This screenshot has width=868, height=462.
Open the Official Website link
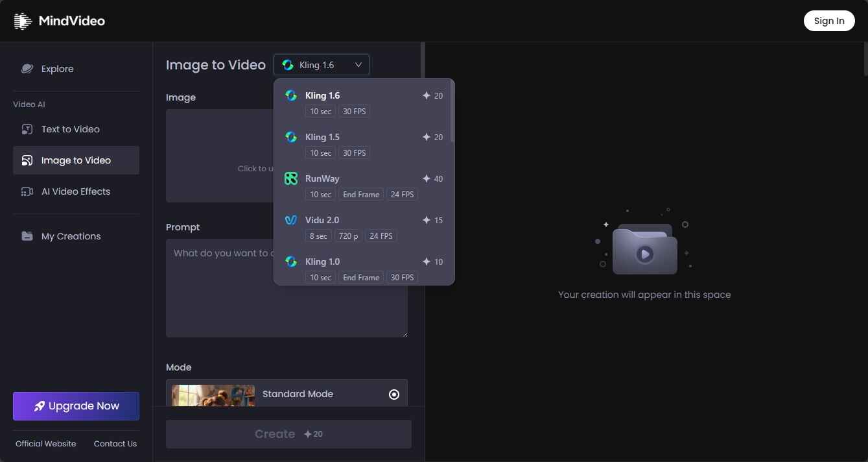coord(45,444)
